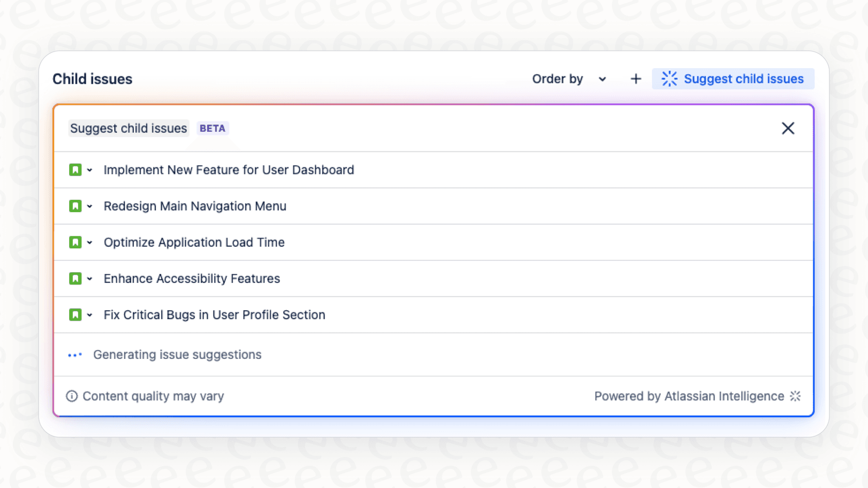Click the Child issues heading
868x488 pixels.
[92, 78]
